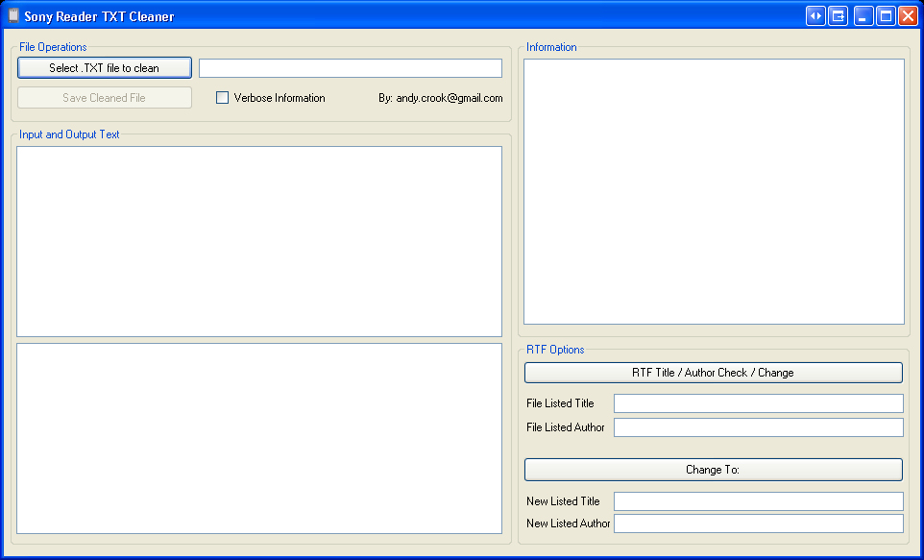Click the Sony Reader app icon in title bar
The width and height of the screenshot is (924, 560).
(13, 16)
